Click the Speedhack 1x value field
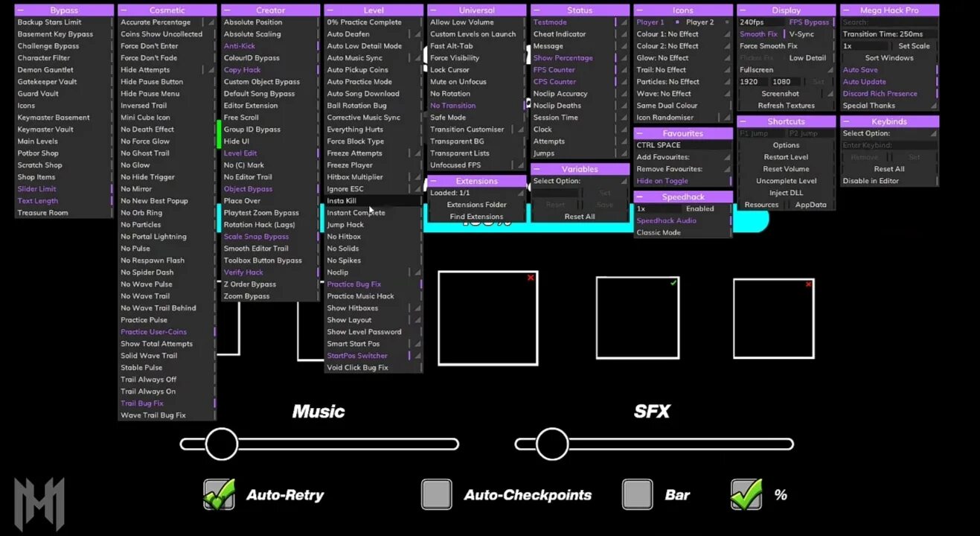The image size is (980, 536). [658, 208]
